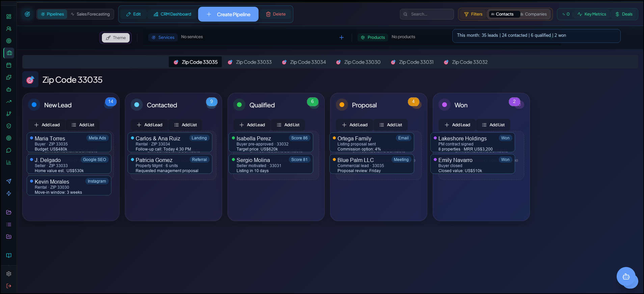This screenshot has width=644, height=294.
Task: Click the Services label button
Action: 163,37
